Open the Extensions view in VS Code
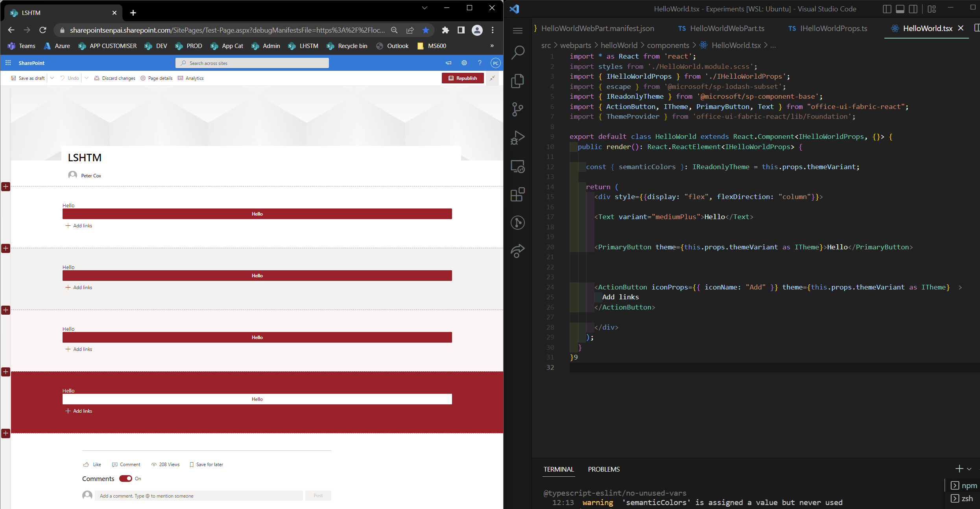The image size is (980, 509). click(518, 194)
